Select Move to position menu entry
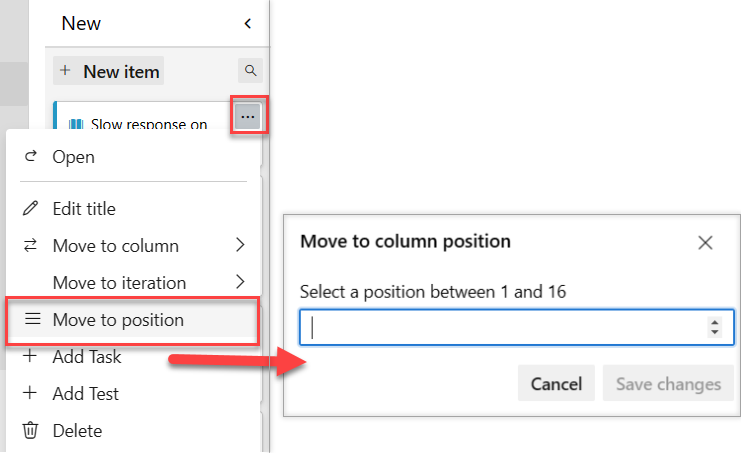 coord(133,320)
